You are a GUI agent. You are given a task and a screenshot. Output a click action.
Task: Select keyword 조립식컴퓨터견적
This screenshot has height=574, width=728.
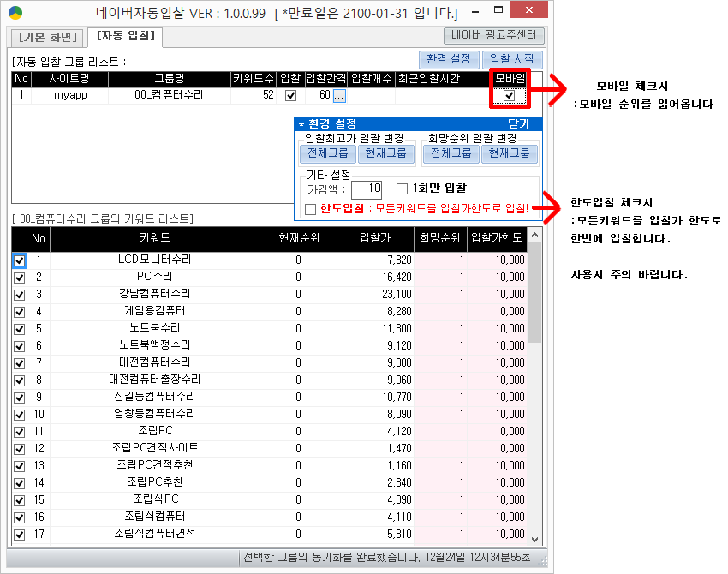(155, 533)
